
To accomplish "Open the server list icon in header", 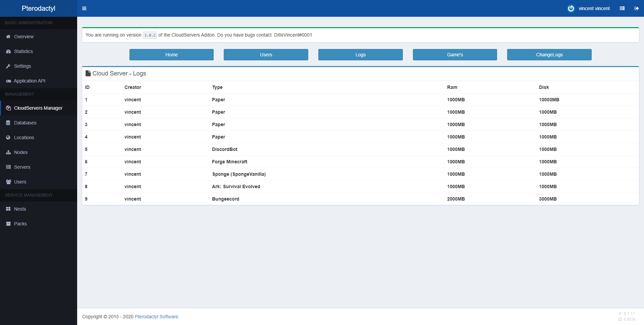I will click(x=622, y=8).
